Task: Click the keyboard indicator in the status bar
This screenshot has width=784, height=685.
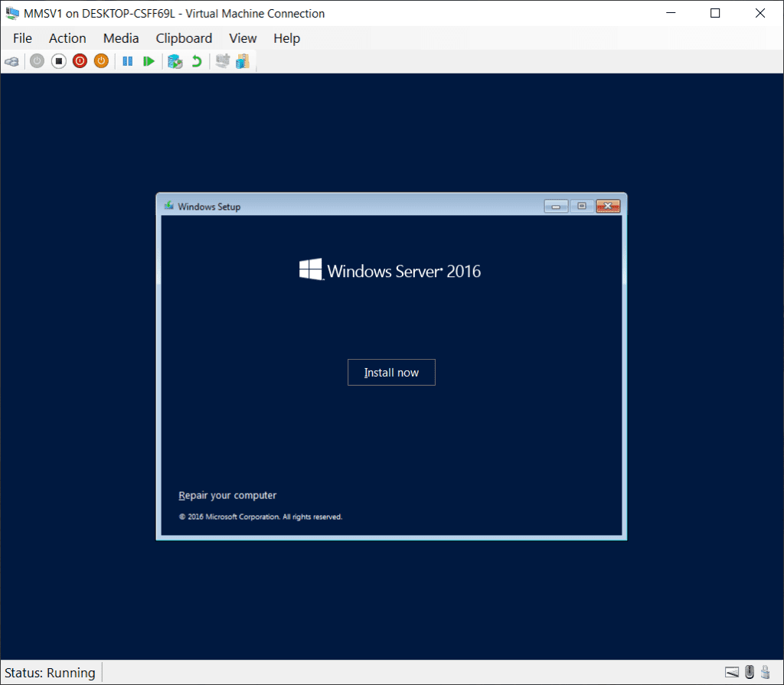Action: point(731,672)
